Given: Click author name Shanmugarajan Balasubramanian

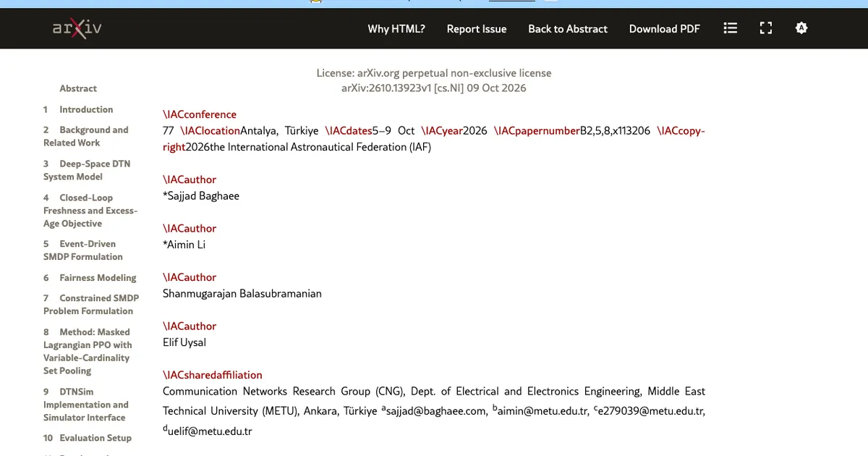Looking at the screenshot, I should point(242,293).
